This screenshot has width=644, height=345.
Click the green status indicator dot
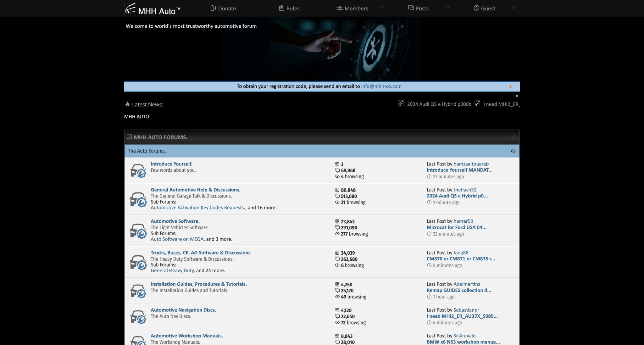click(x=517, y=96)
